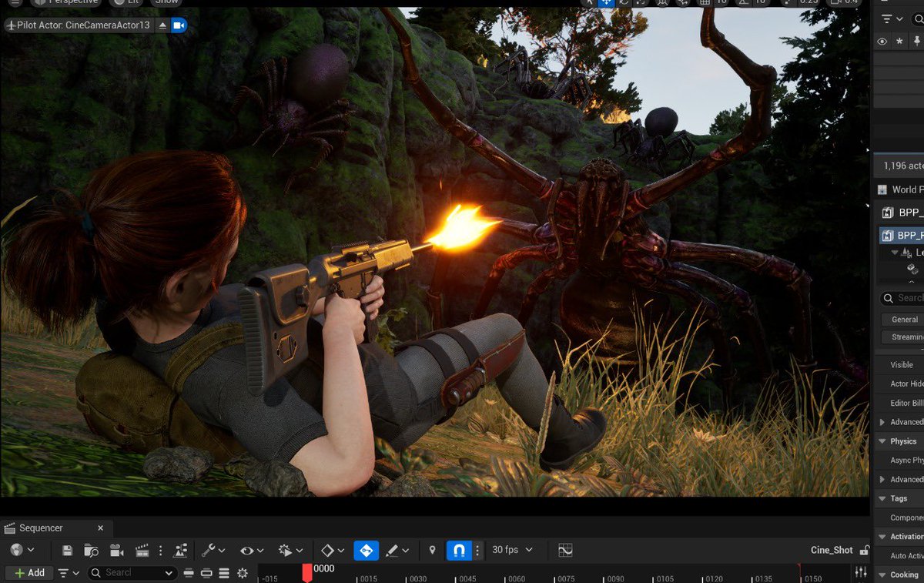Open render options three-dot menu

point(160,551)
